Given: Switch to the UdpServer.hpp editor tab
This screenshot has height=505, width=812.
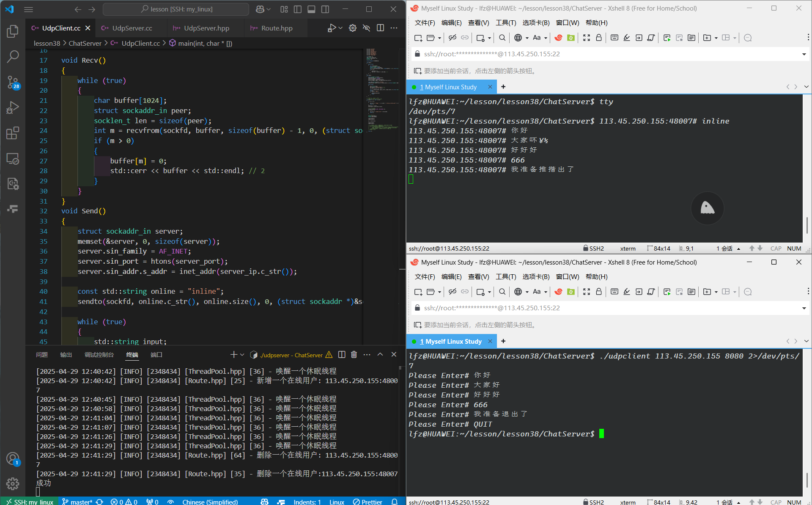Looking at the screenshot, I should click(x=206, y=28).
